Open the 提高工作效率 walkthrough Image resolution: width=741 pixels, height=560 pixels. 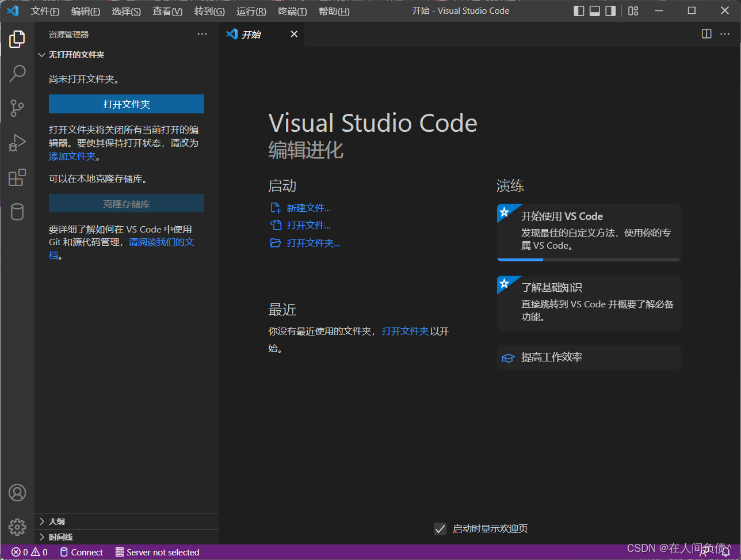(x=589, y=357)
